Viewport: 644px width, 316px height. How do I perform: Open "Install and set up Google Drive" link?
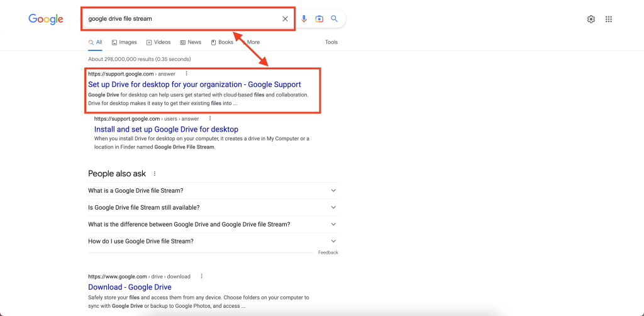coord(166,129)
